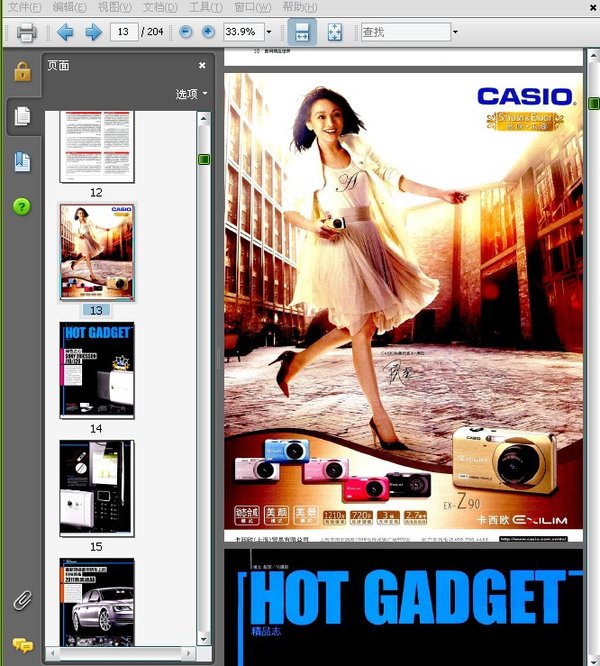Go to the next page with the right arrow
The height and width of the screenshot is (666, 600).
click(93, 32)
